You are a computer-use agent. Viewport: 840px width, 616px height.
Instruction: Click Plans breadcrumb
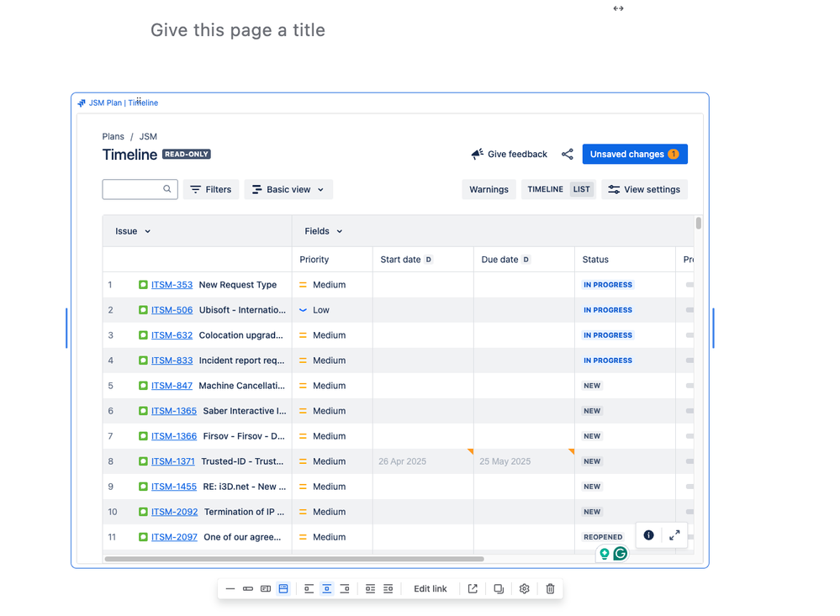click(113, 137)
